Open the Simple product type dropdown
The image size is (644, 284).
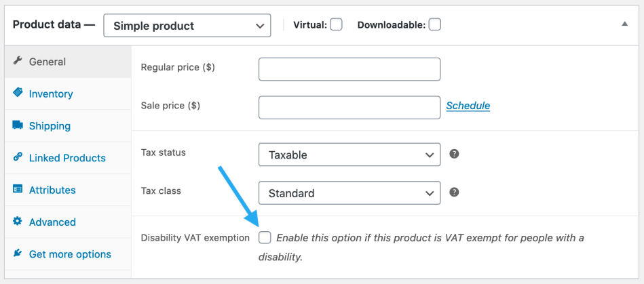[x=187, y=26]
